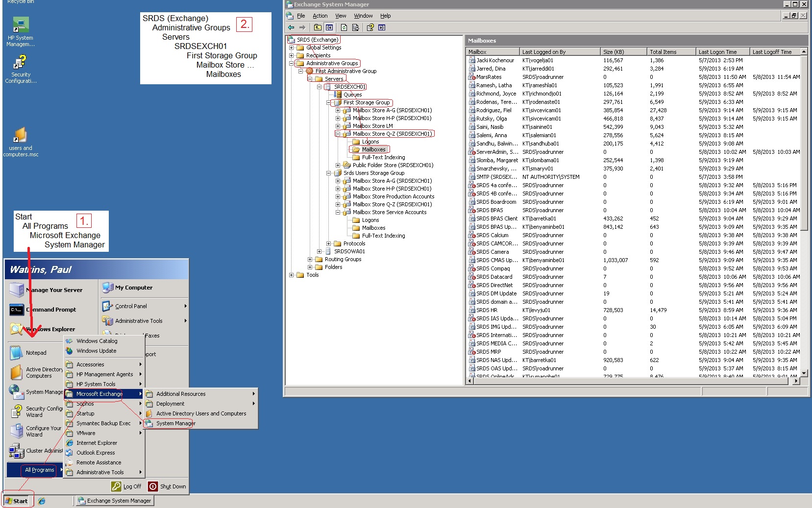This screenshot has height=508, width=812.
Task: Click the Start button on taskbar
Action: (x=17, y=501)
